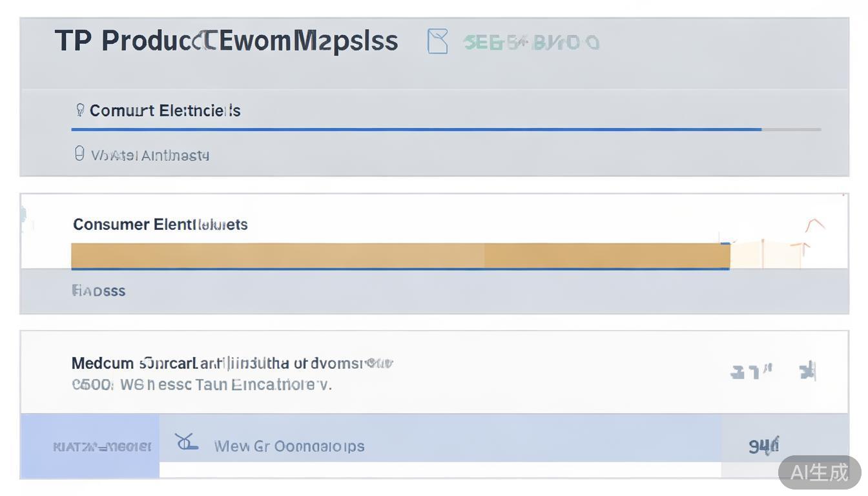Click the oval icon before VbAtel Aintlnasty
The width and height of the screenshot is (868, 496).
[x=79, y=154]
